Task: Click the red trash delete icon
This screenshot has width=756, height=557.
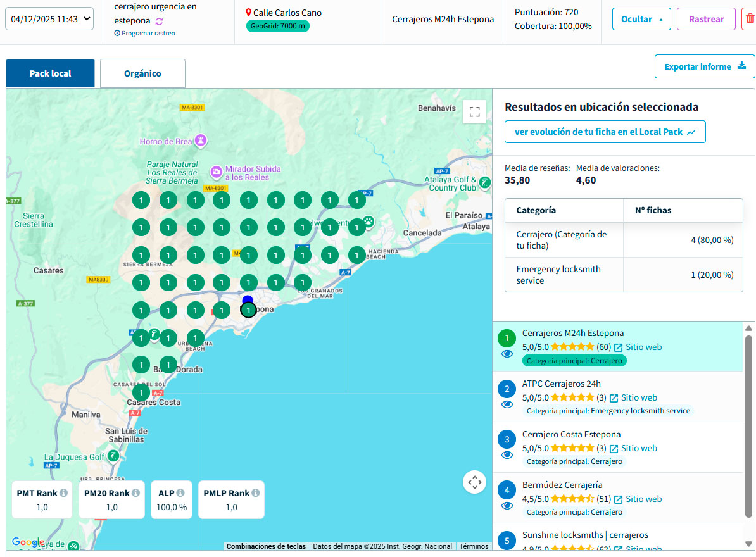Action: (749, 19)
